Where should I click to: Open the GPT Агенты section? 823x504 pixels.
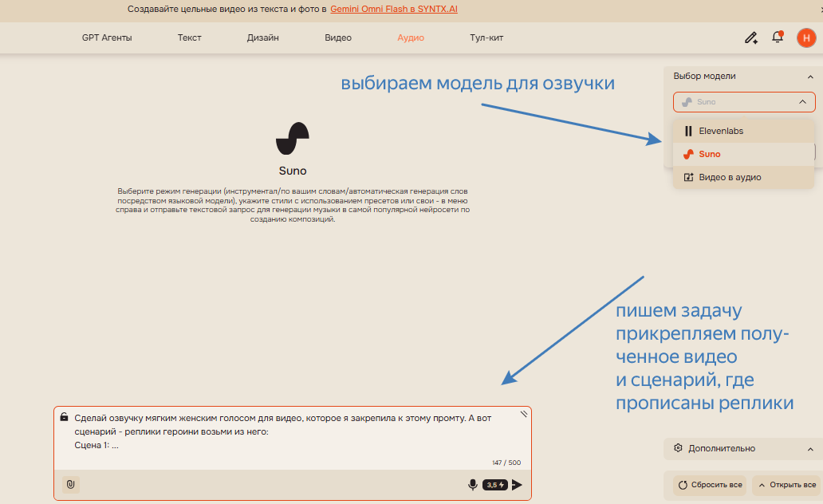click(x=107, y=37)
